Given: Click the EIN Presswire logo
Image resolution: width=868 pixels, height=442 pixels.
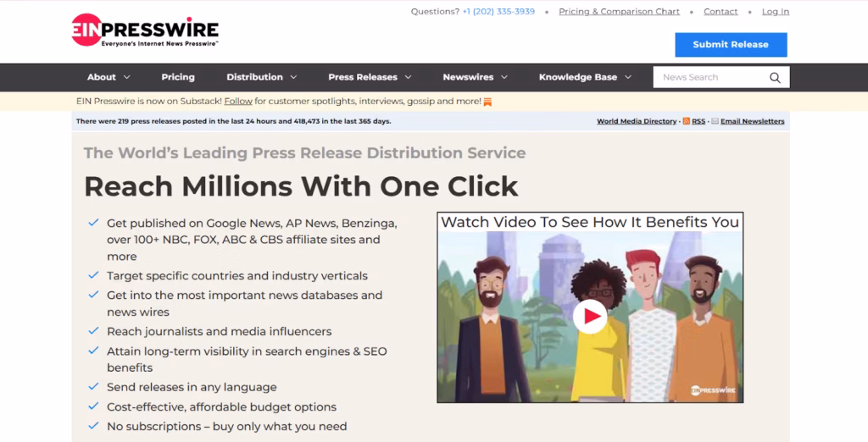Looking at the screenshot, I should pyautogui.click(x=145, y=30).
